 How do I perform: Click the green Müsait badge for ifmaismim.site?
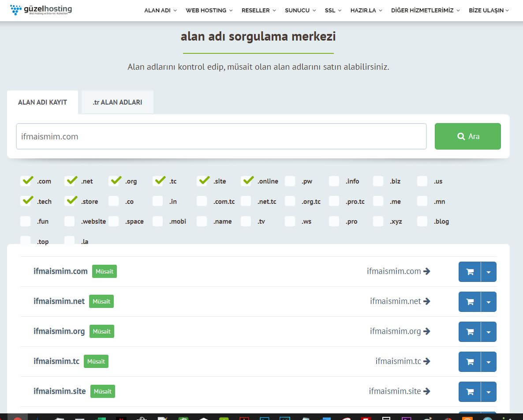click(103, 391)
